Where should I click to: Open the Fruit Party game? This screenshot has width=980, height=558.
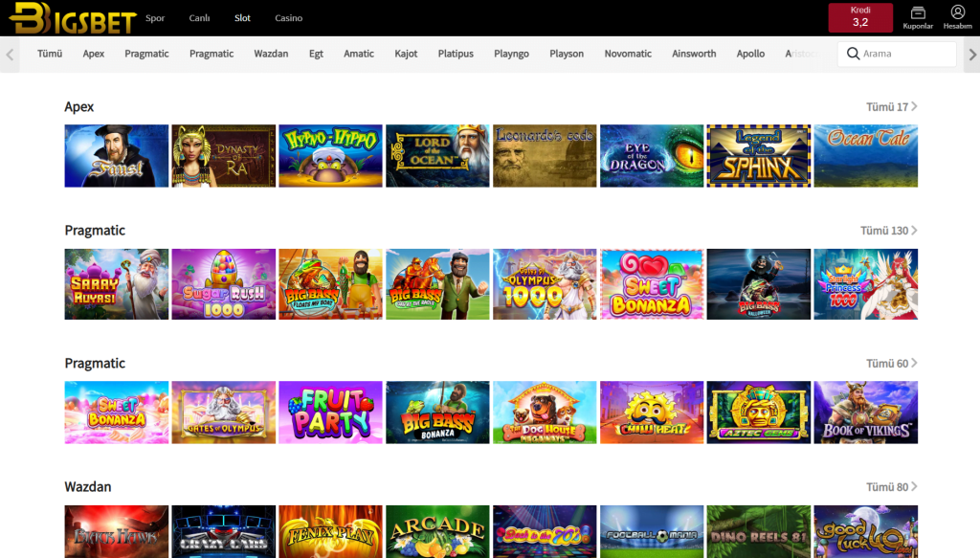[x=330, y=413]
